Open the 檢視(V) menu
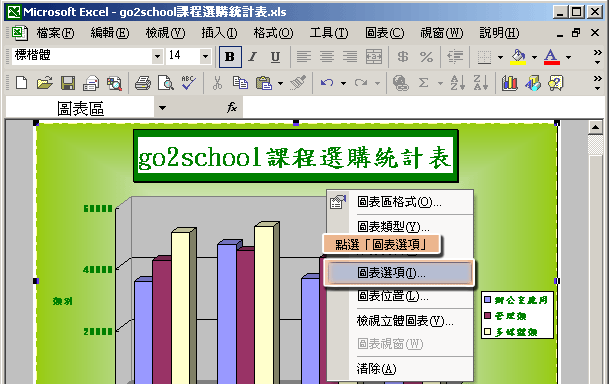 165,33
